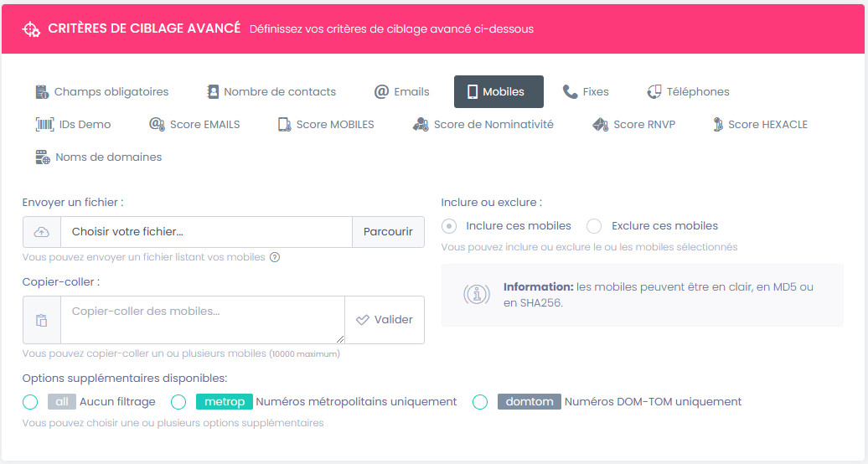This screenshot has width=868, height=464.
Task: Switch to the Noms de domaines tab
Action: (98, 157)
